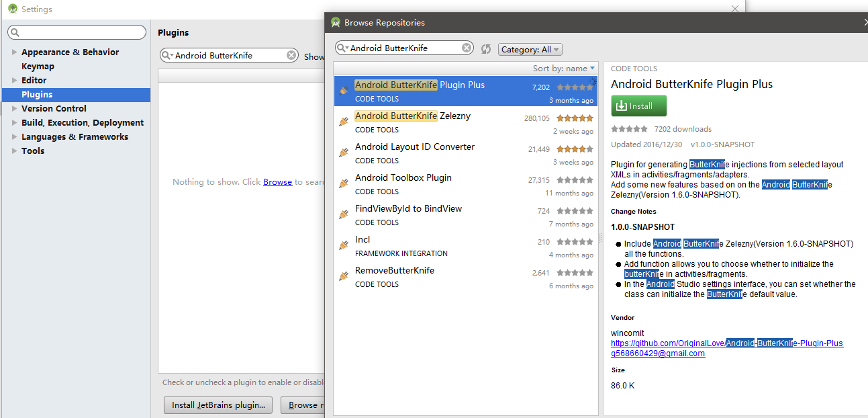This screenshot has height=418, width=868.
Task: Click plugin icon of Android Layout ID Converter
Action: pyautogui.click(x=344, y=153)
